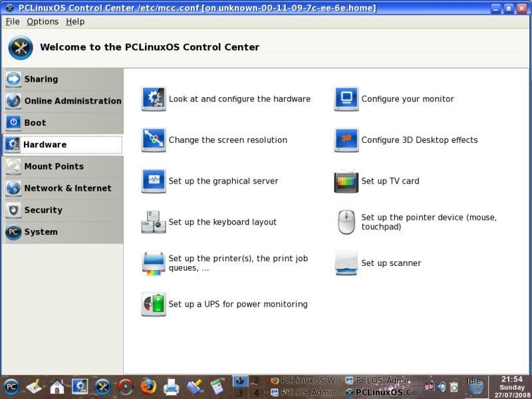
Task: Switch to the PCLinuxOS Wi Firefox task entry
Action: coord(305,380)
